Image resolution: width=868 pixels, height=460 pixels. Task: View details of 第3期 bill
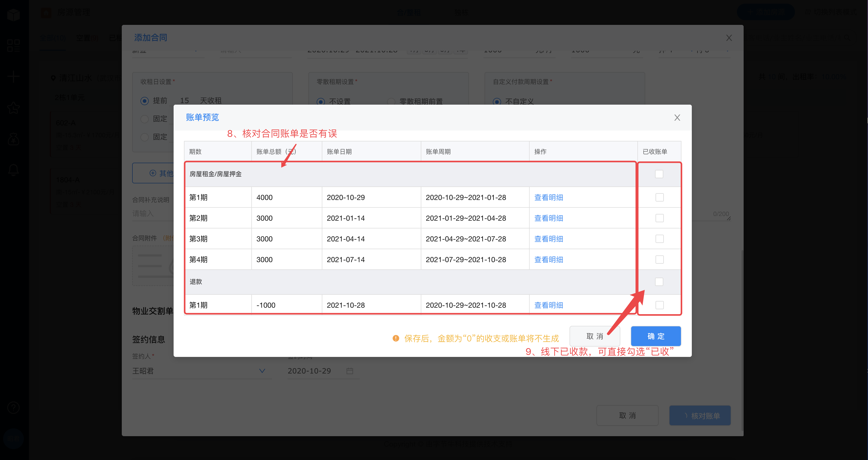click(549, 239)
